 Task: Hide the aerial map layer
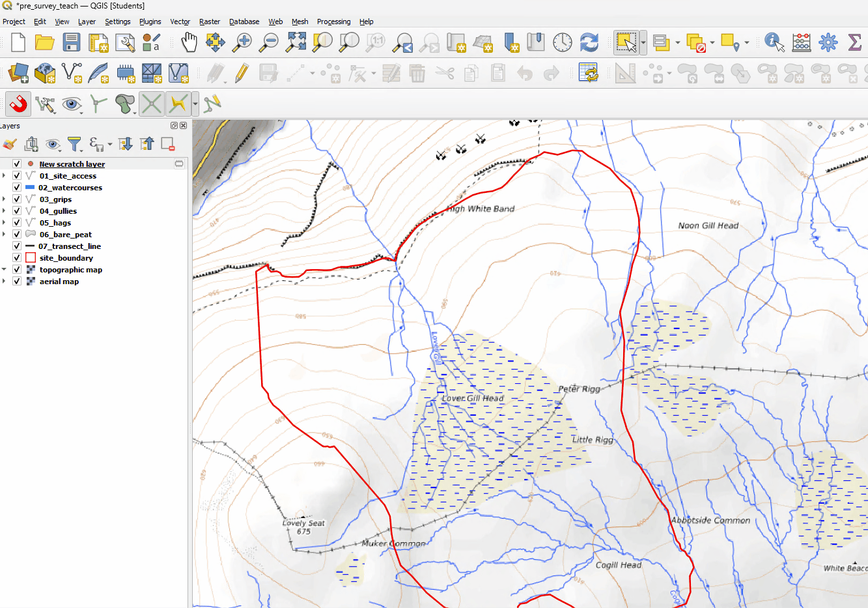tap(16, 281)
